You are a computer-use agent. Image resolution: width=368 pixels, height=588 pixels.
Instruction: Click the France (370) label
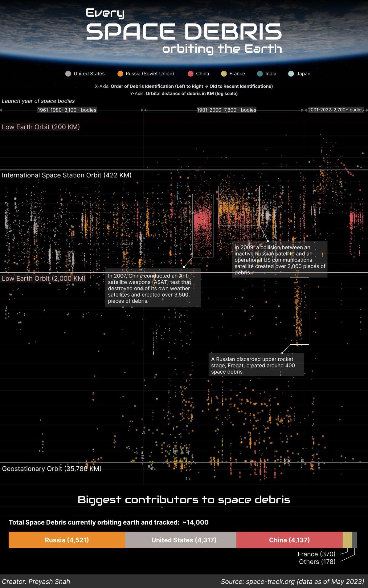(316, 554)
